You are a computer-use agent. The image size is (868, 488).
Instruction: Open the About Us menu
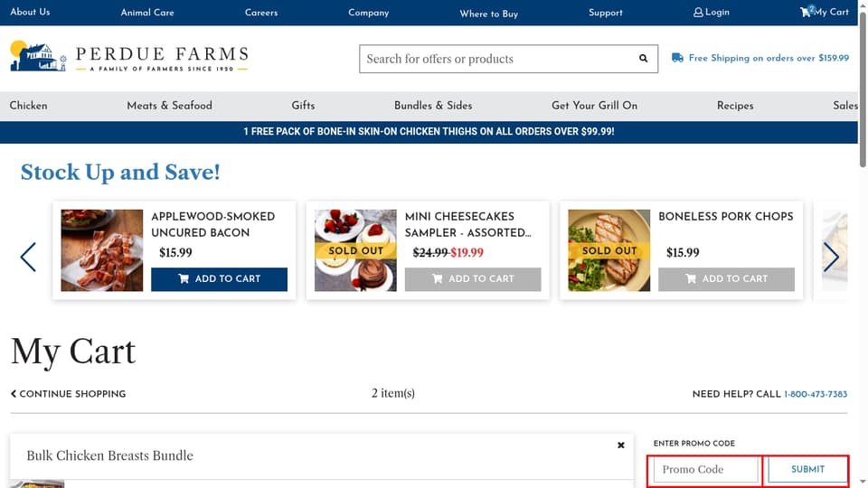(x=30, y=12)
